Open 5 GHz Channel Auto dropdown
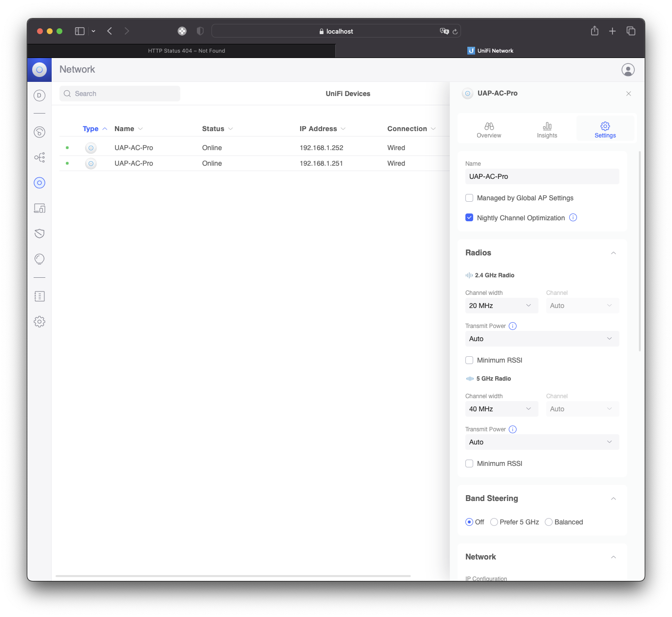672x617 pixels. tap(582, 409)
